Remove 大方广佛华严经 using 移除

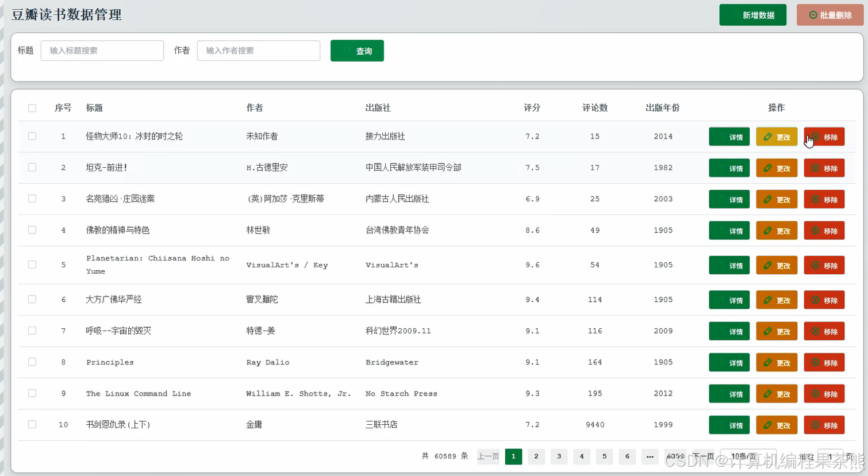[x=824, y=300]
